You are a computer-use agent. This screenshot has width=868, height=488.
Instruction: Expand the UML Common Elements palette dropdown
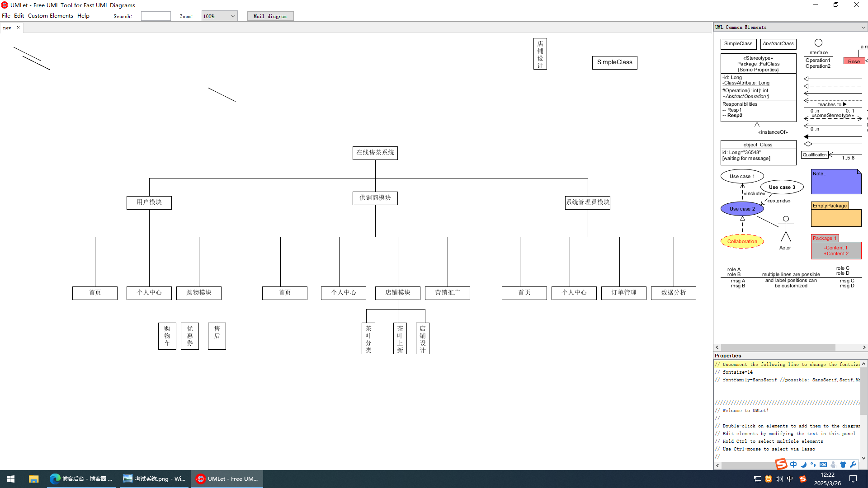tap(863, 28)
